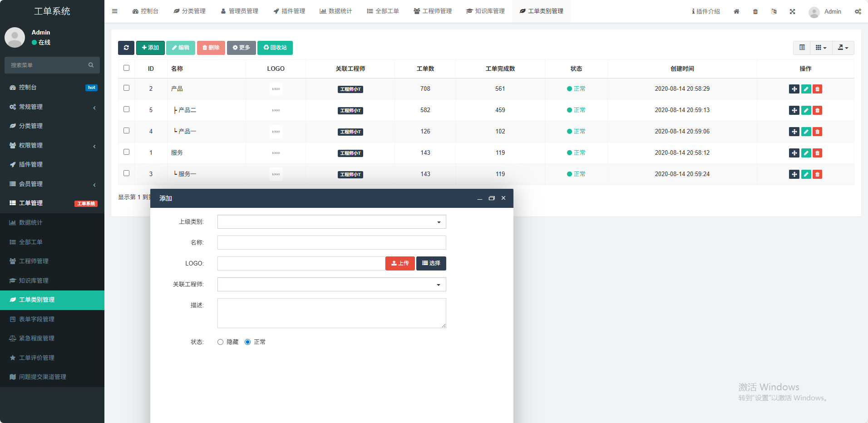The height and width of the screenshot is (423, 868).
Task: Open the 关联工程师 dropdown
Action: (x=331, y=285)
